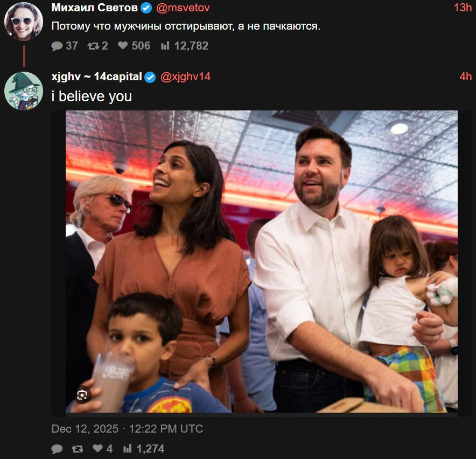The height and width of the screenshot is (459, 476).
Task: Click the views icon showing 1,274
Action: coord(128,449)
